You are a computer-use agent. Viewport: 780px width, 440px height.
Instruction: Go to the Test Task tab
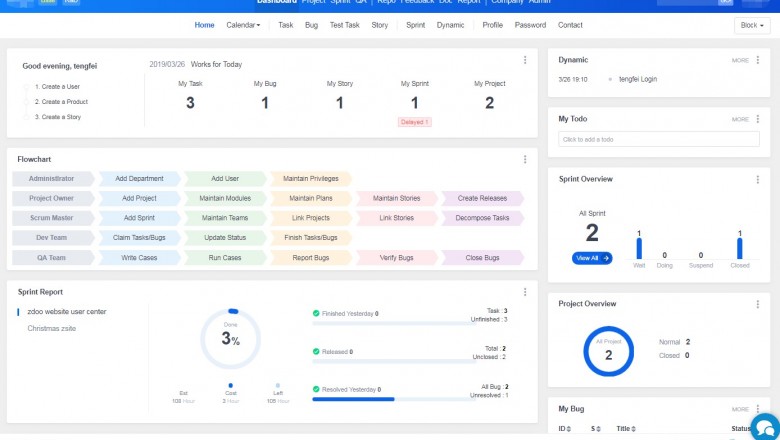(344, 24)
